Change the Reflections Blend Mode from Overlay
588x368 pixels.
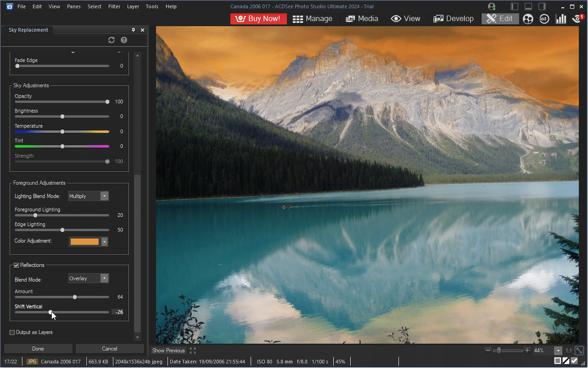pyautogui.click(x=103, y=278)
